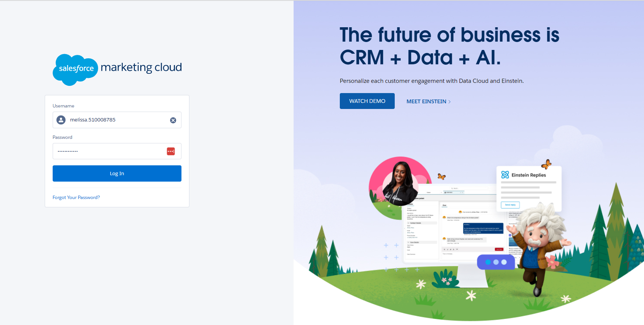Clear the username with the X icon

pos(173,120)
